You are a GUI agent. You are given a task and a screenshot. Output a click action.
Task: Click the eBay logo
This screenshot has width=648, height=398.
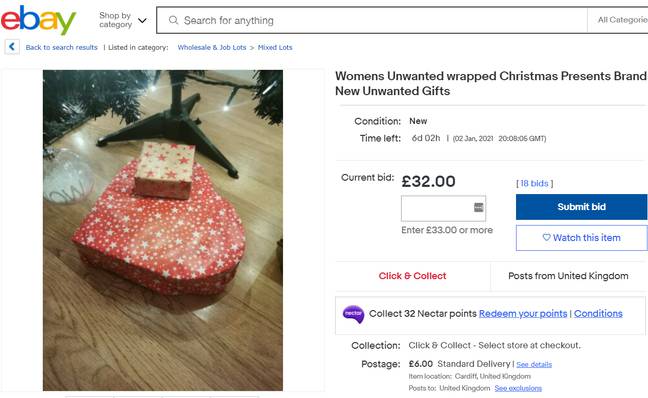(x=38, y=20)
